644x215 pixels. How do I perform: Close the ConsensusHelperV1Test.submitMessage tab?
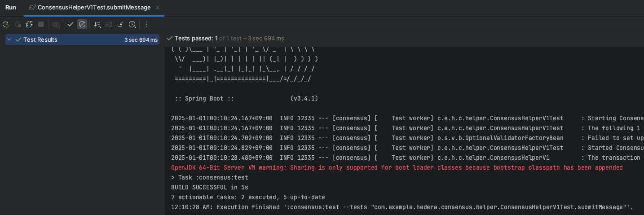click(x=158, y=8)
